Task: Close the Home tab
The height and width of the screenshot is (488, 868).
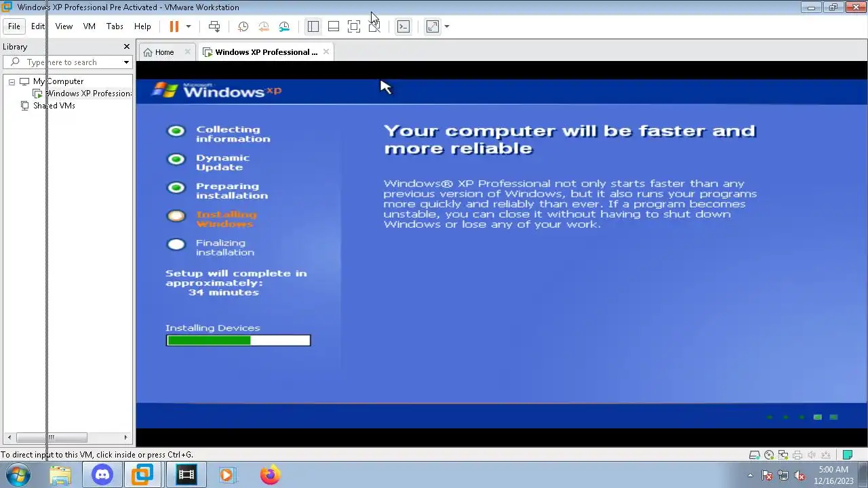Action: click(187, 52)
